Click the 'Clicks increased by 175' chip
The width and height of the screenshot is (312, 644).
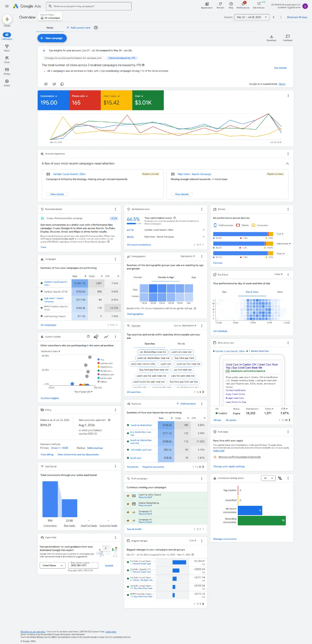(122, 58)
